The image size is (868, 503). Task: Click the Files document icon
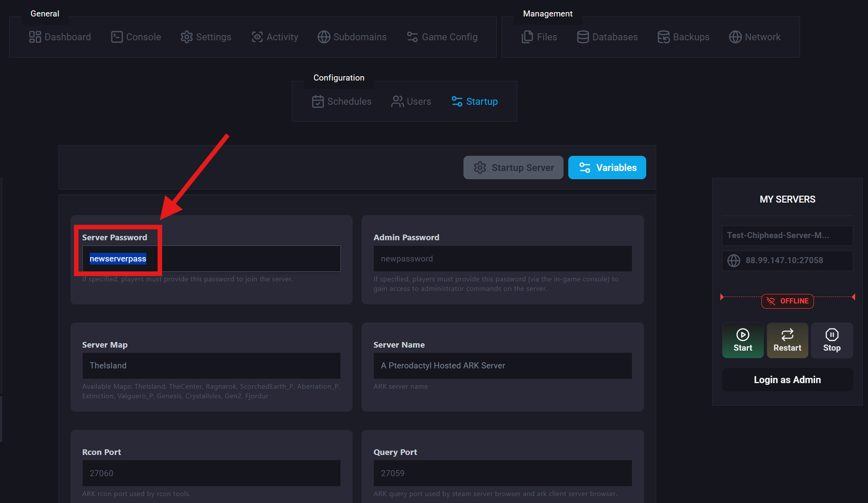527,37
